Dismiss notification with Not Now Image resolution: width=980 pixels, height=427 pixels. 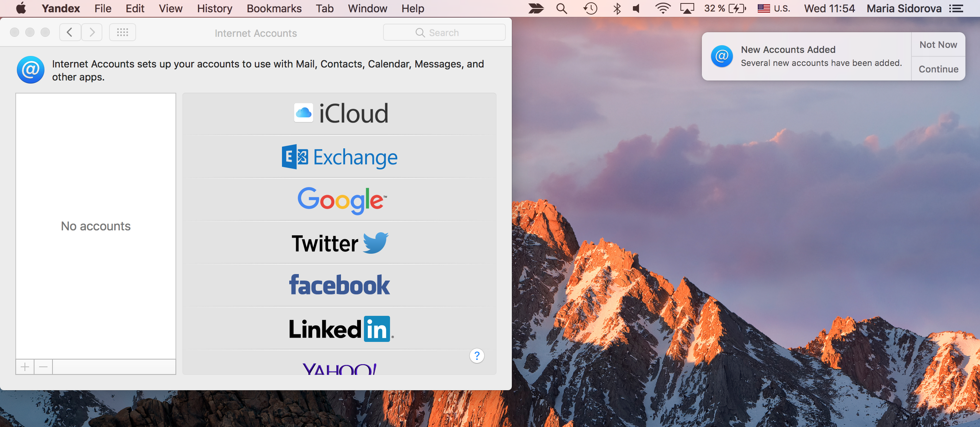(x=938, y=45)
